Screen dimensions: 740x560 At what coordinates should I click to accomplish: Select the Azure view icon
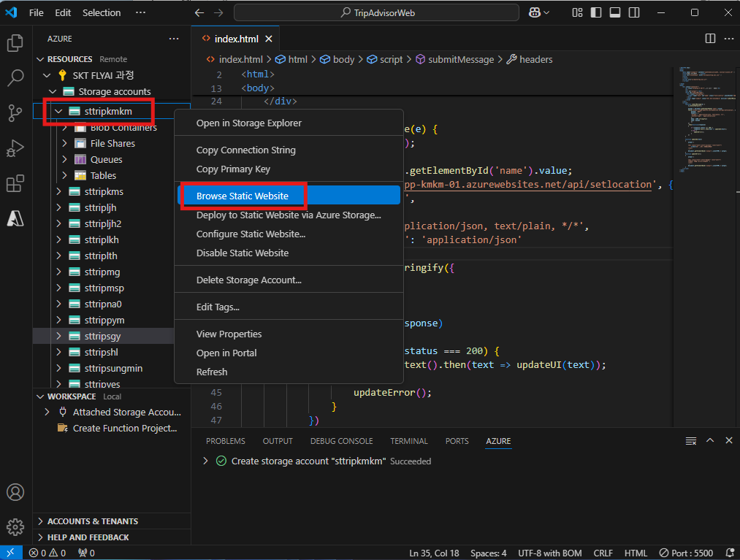click(15, 218)
